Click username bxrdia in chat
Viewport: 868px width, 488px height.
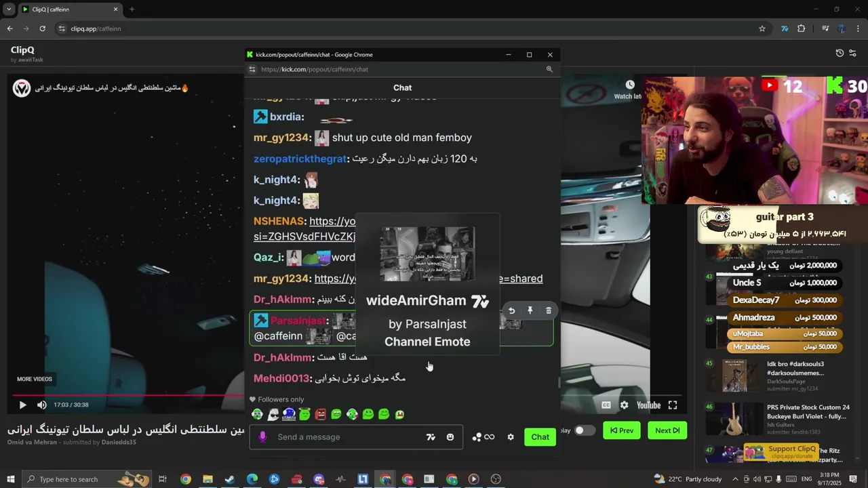tap(286, 117)
